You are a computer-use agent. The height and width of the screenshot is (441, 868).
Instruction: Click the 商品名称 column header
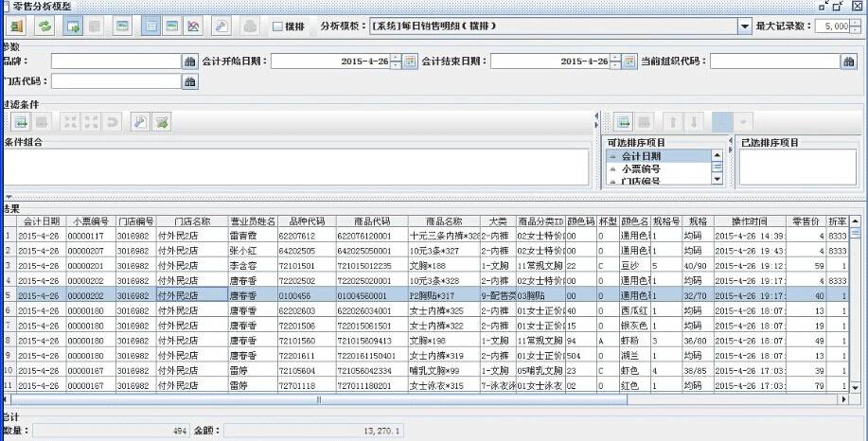tap(444, 220)
